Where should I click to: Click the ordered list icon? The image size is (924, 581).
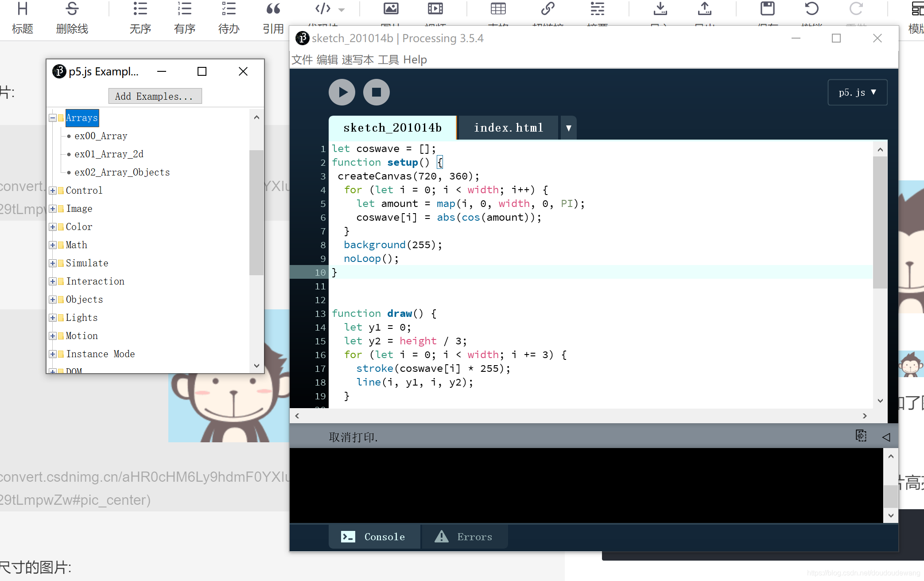point(184,9)
